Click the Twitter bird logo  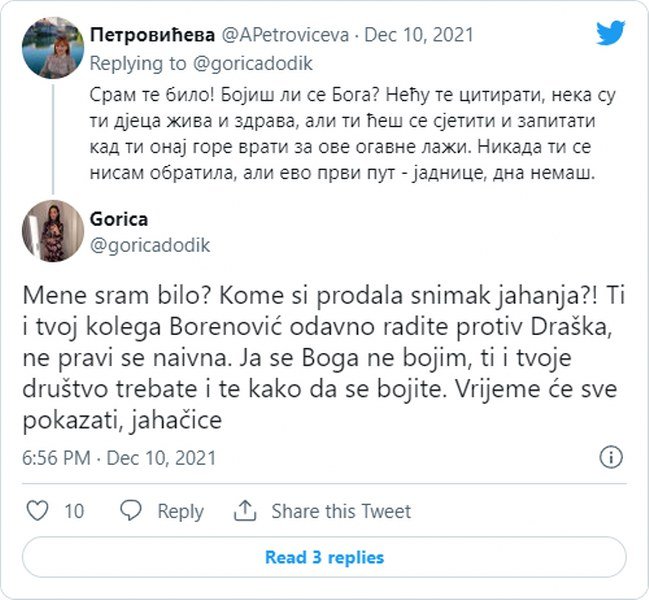pyautogui.click(x=610, y=32)
